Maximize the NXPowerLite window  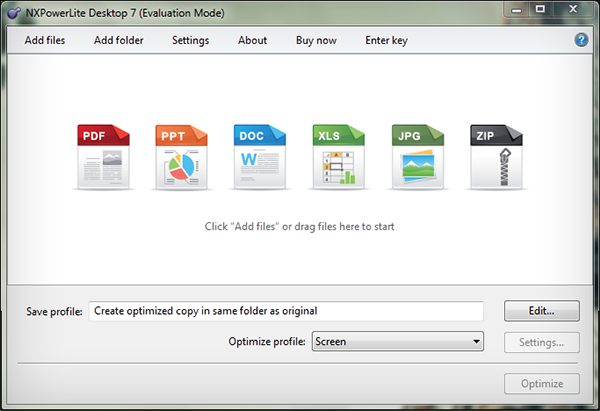540,9
